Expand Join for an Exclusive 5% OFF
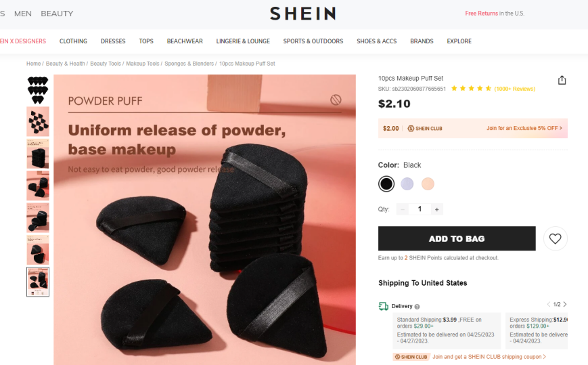The height and width of the screenshot is (365, 588). click(524, 128)
